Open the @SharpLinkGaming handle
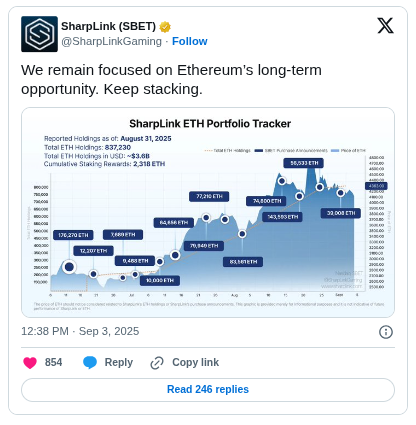The width and height of the screenshot is (416, 425). 111,41
